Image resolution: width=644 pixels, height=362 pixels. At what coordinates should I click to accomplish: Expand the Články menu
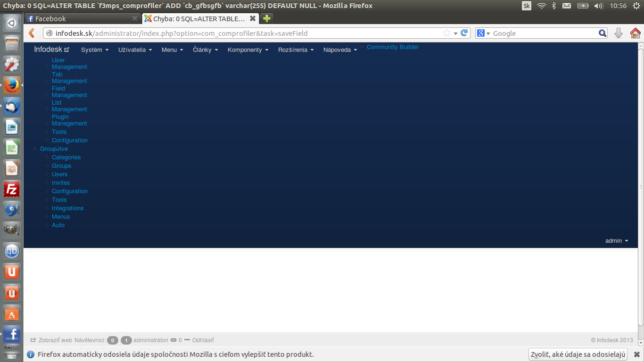point(206,49)
